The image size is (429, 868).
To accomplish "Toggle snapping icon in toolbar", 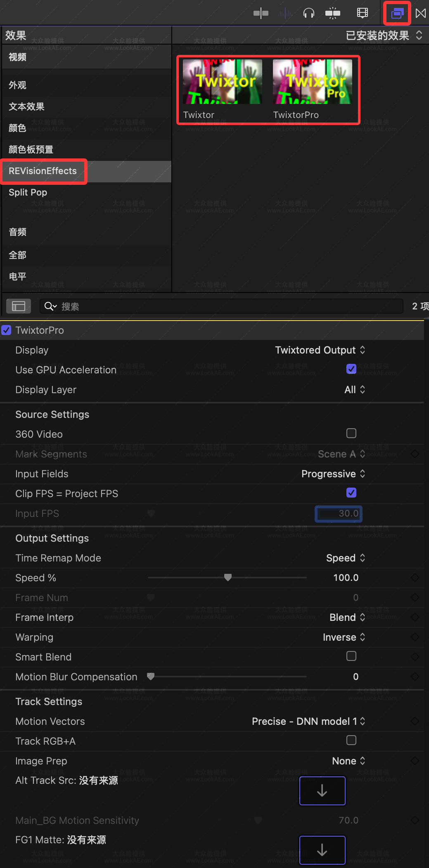I will [333, 13].
